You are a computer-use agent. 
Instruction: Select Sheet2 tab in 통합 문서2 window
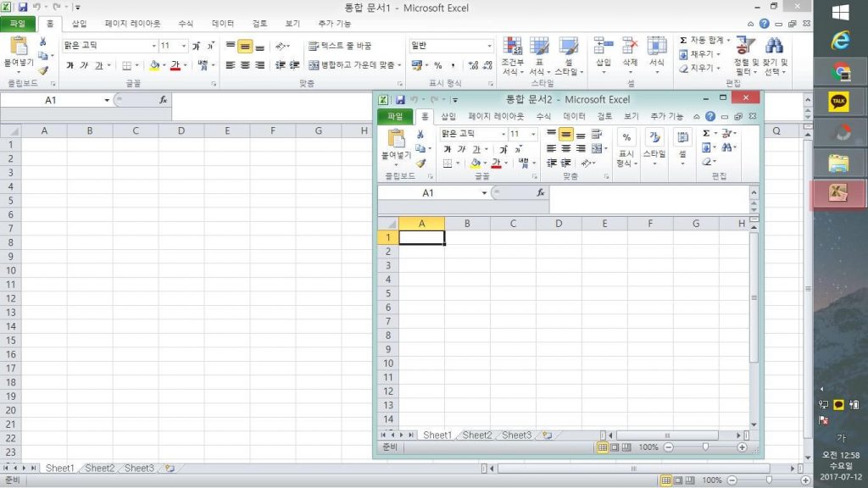[476, 435]
